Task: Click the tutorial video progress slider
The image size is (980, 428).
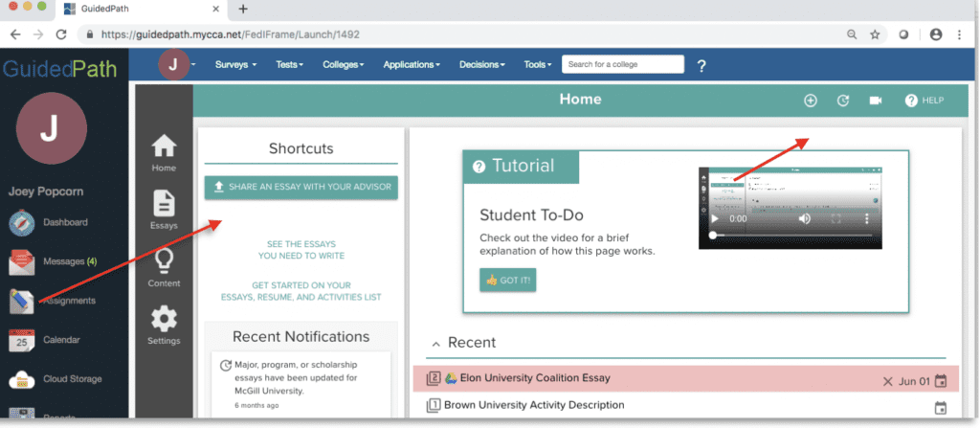Action: tap(792, 235)
